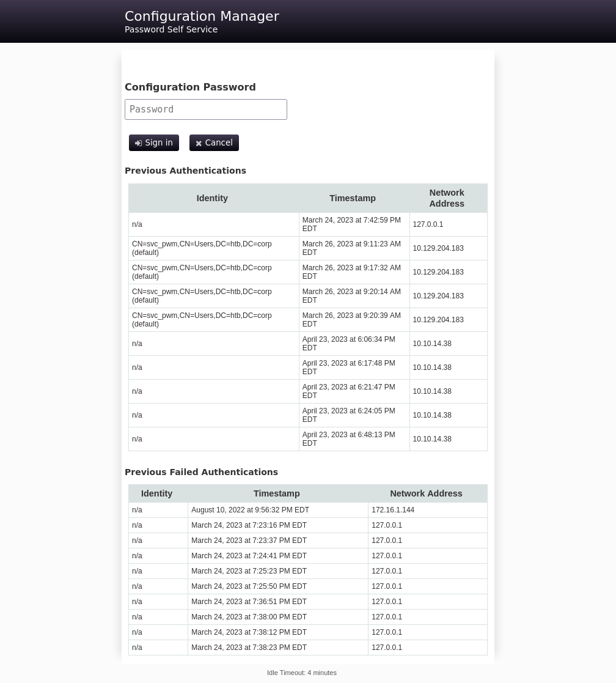Viewport: 616px width, 683px height.
Task: Click the Password Self Service subtitle
Action: pos(171,29)
